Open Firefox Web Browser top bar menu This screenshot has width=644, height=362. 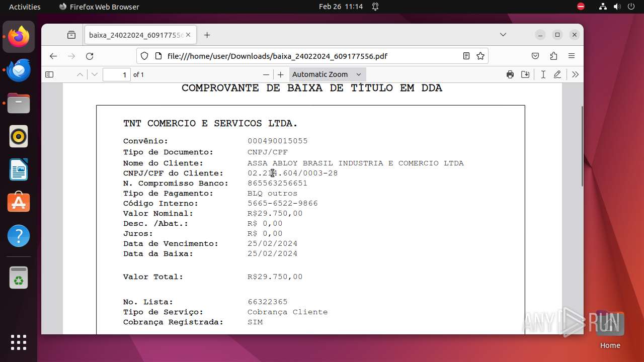click(x=99, y=7)
